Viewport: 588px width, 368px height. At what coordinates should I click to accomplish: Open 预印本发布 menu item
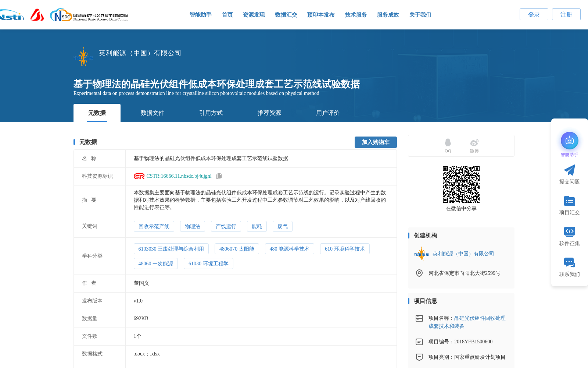click(321, 15)
